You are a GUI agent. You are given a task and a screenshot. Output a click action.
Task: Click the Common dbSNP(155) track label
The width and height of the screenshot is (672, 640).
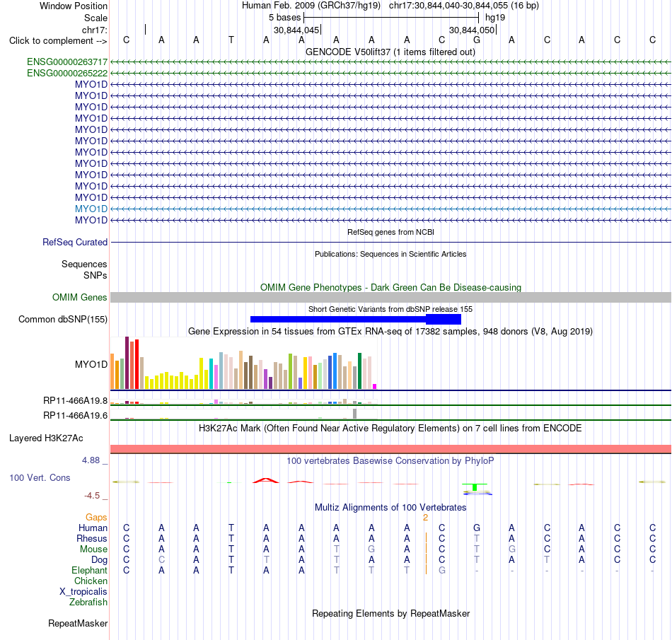63,319
